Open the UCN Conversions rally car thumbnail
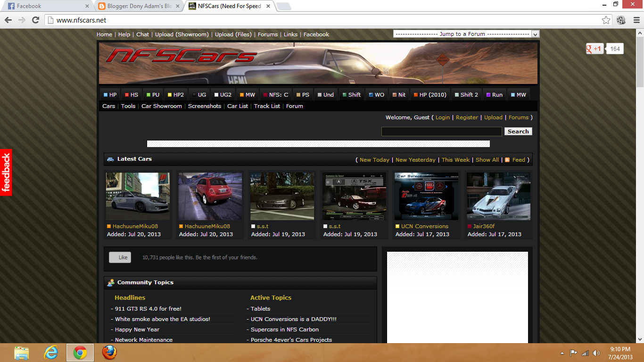Image resolution: width=644 pixels, height=362 pixels. (x=427, y=196)
